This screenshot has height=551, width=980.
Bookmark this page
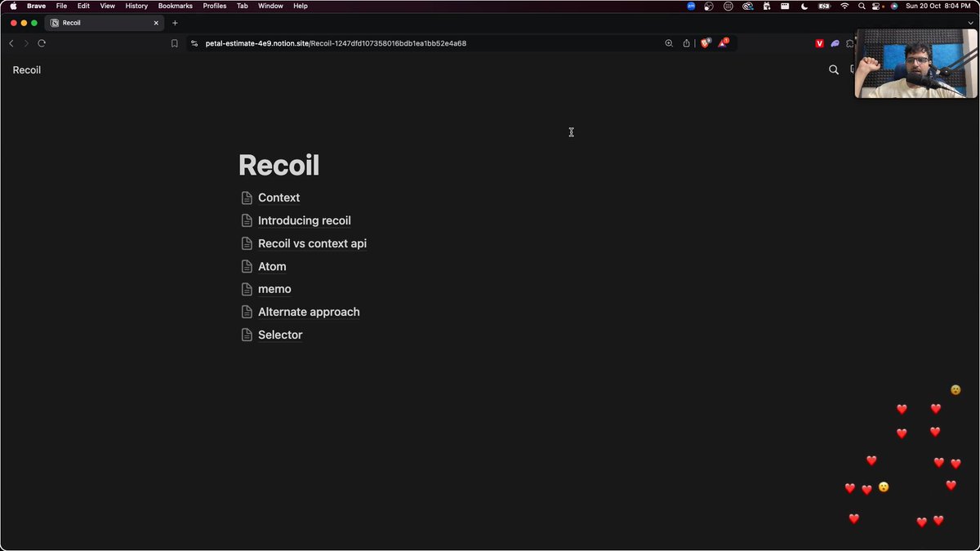(x=174, y=43)
